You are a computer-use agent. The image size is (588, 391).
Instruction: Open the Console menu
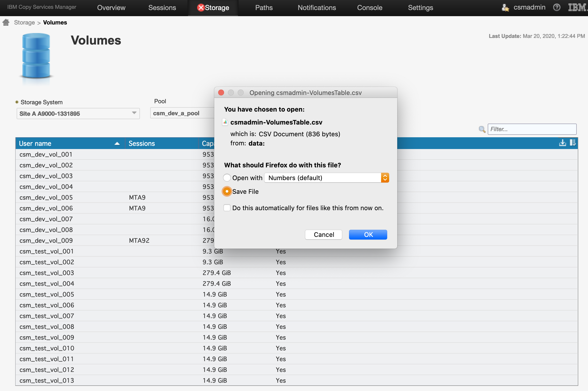click(370, 8)
